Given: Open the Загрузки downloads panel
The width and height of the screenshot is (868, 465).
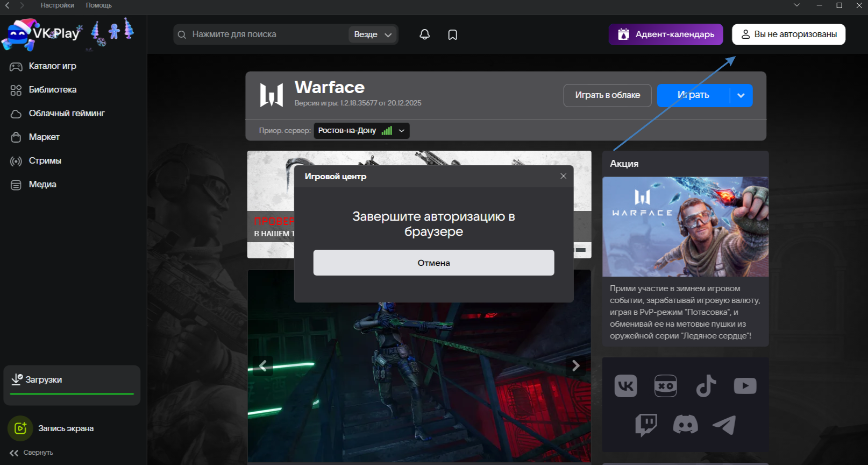Looking at the screenshot, I should point(72,385).
